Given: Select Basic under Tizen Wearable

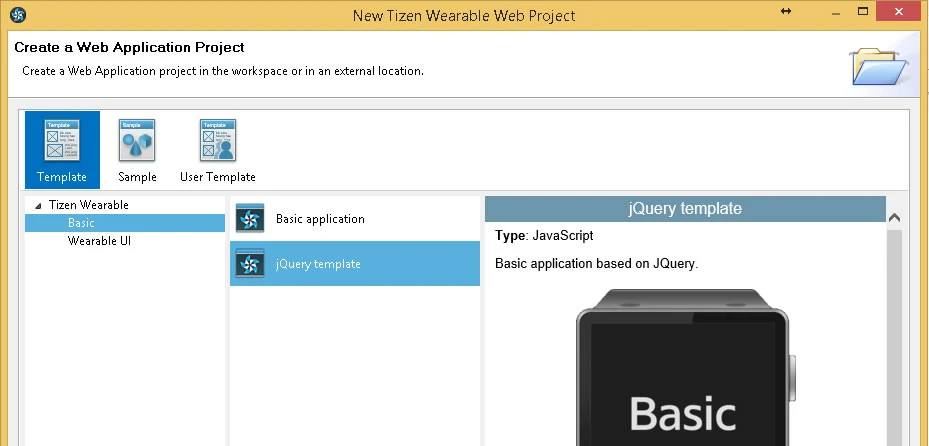Looking at the screenshot, I should [125, 223].
